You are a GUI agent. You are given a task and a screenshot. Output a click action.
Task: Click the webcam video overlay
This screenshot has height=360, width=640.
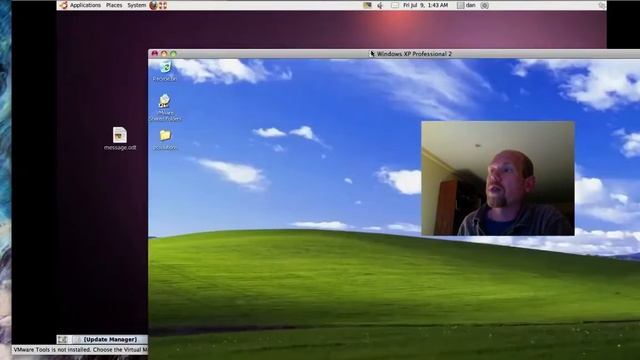tap(498, 178)
